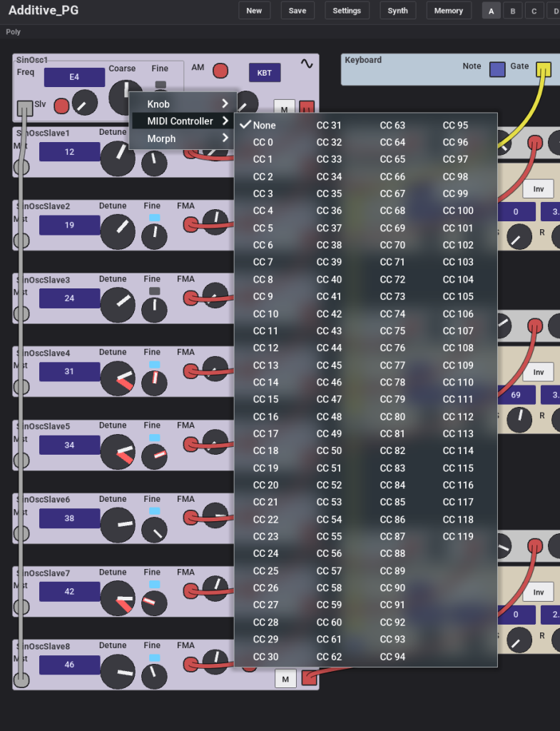Adjust the Detune knob on SinOscSlave1
This screenshot has height=731, width=560.
pos(118,158)
